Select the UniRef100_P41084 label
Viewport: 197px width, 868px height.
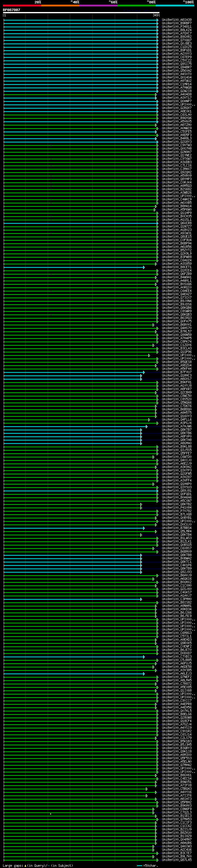coord(177,507)
